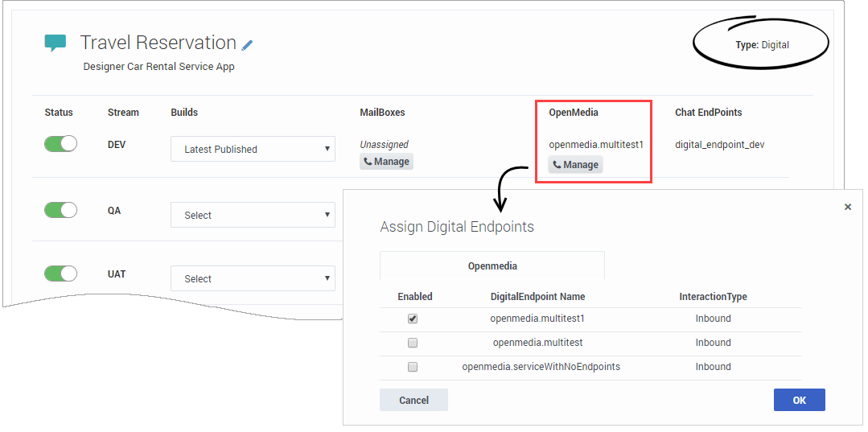Open the UAT builds Select dropdown

(253, 278)
